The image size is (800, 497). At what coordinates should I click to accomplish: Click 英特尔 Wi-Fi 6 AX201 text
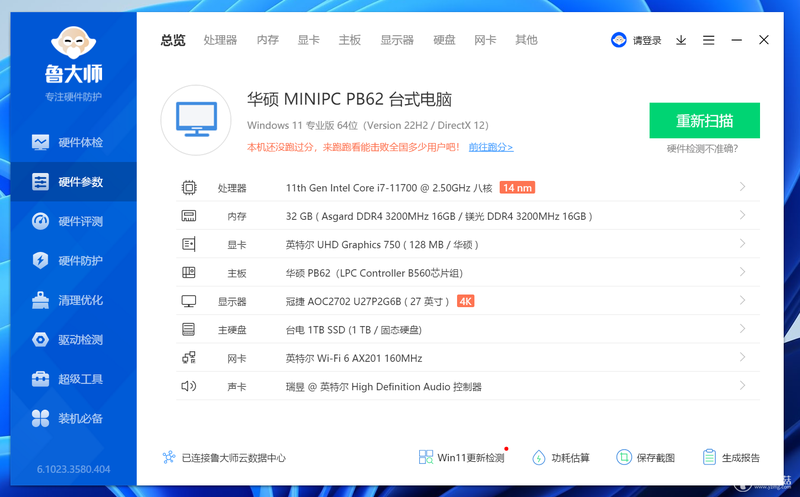pyautogui.click(x=354, y=358)
